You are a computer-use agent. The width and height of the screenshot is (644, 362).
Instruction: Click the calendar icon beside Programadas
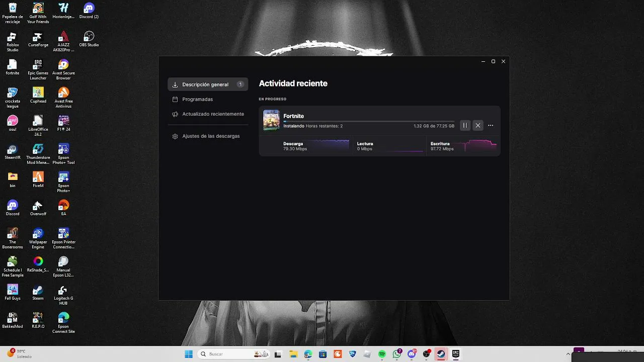175,99
